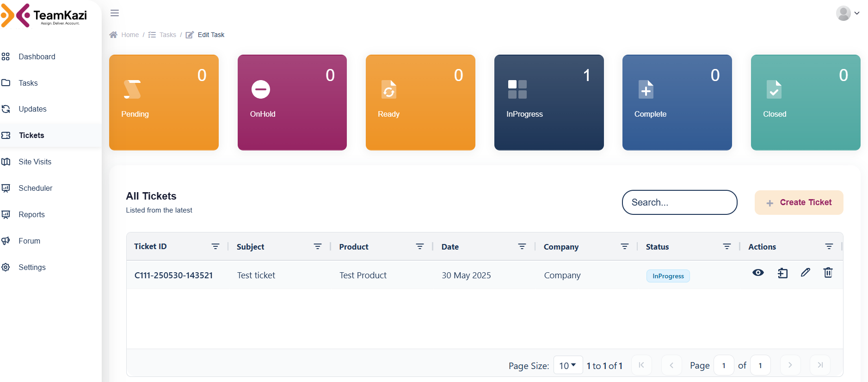This screenshot has width=868, height=382.
Task: Open Scheduler in the sidebar
Action: [36, 188]
